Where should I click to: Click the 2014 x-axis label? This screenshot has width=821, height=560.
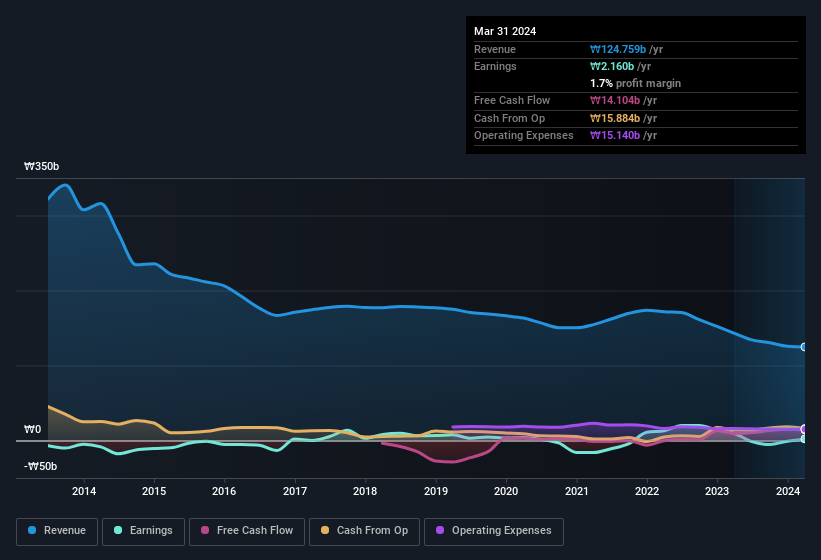pos(84,491)
